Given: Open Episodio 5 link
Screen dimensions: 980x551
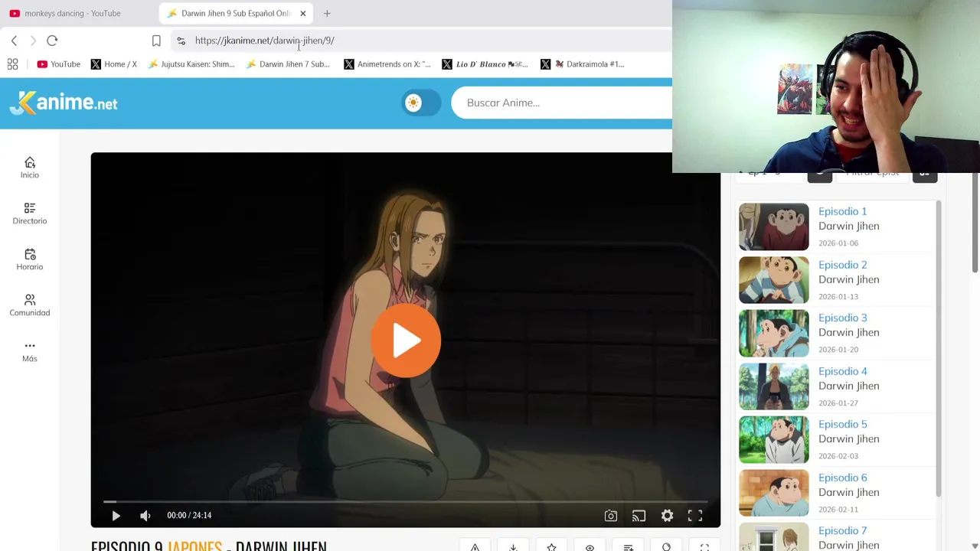Looking at the screenshot, I should 842,424.
